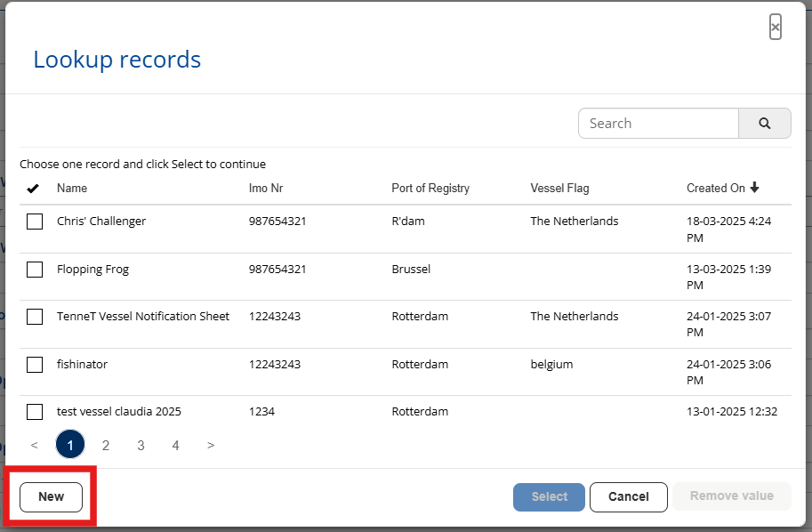The width and height of the screenshot is (812, 532).
Task: Click the magnifying glass search button
Action: pos(764,124)
